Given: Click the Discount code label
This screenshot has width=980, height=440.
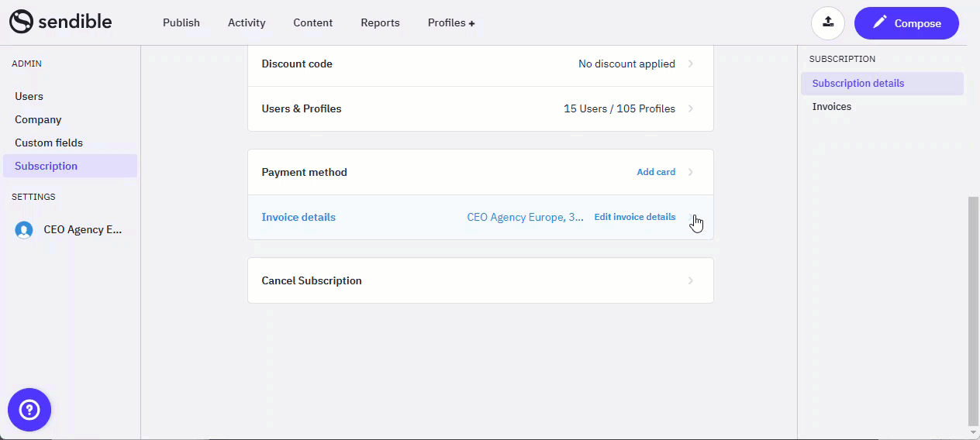Looking at the screenshot, I should click(x=297, y=64).
